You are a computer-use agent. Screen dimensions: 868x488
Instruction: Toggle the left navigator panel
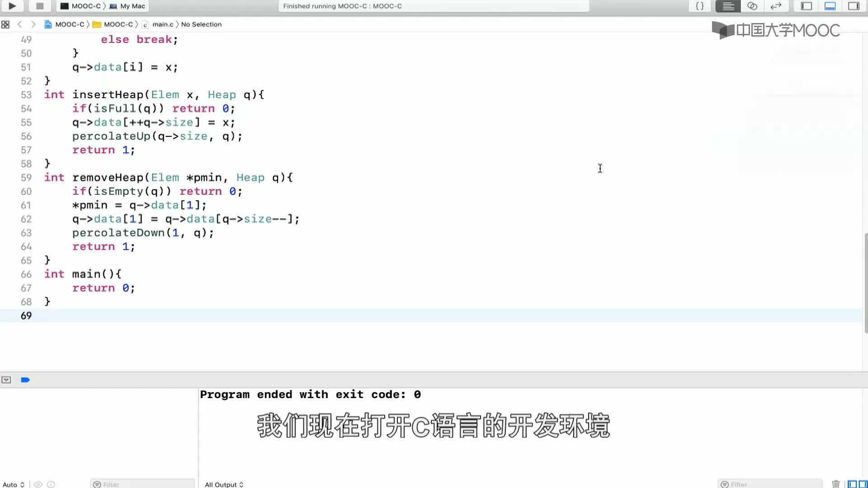click(x=807, y=6)
